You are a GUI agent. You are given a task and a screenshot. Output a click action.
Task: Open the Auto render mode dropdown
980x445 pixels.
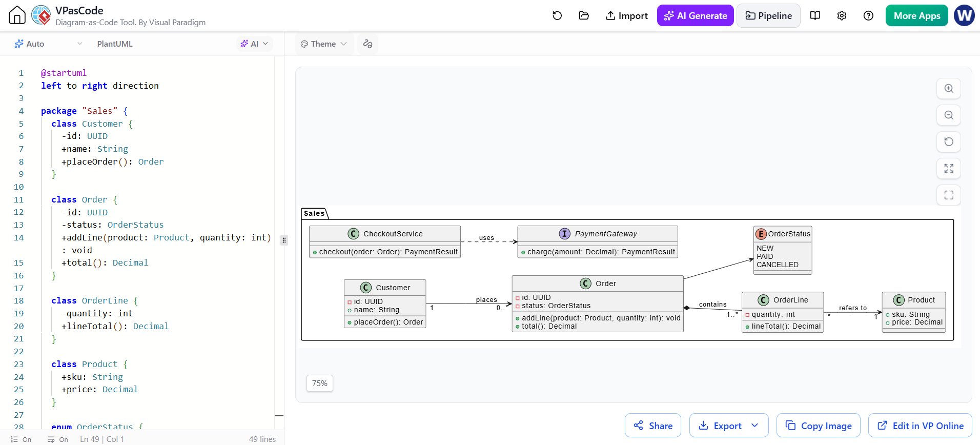click(x=48, y=44)
